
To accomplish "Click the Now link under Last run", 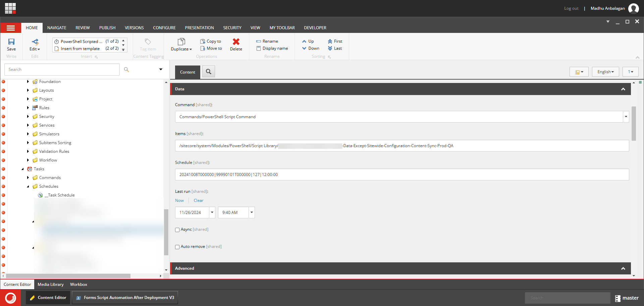I will coord(179,201).
